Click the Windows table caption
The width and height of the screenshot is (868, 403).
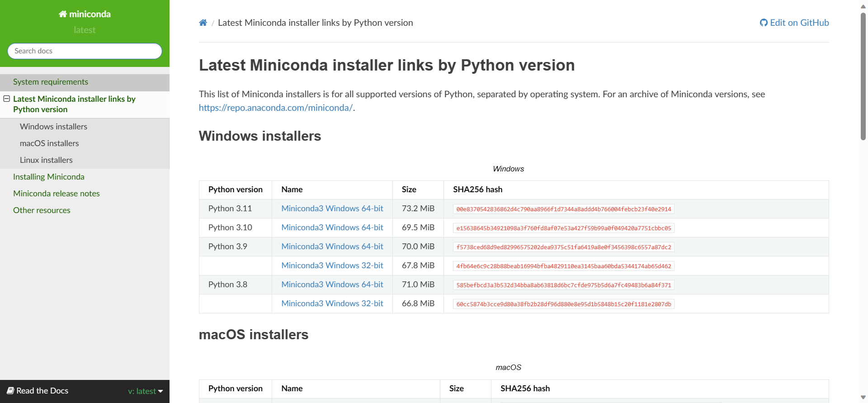coord(509,169)
